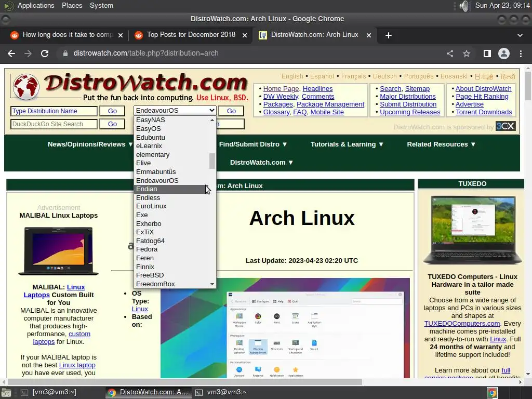This screenshot has height=399, width=532.
Task: Click the volume speaker icon in top panel
Action: (x=464, y=6)
